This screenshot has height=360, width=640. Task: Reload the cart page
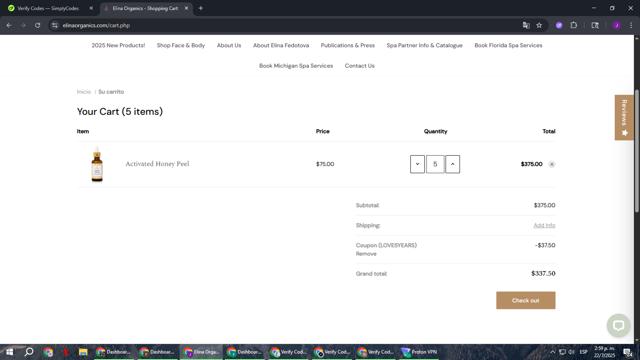coord(37,25)
